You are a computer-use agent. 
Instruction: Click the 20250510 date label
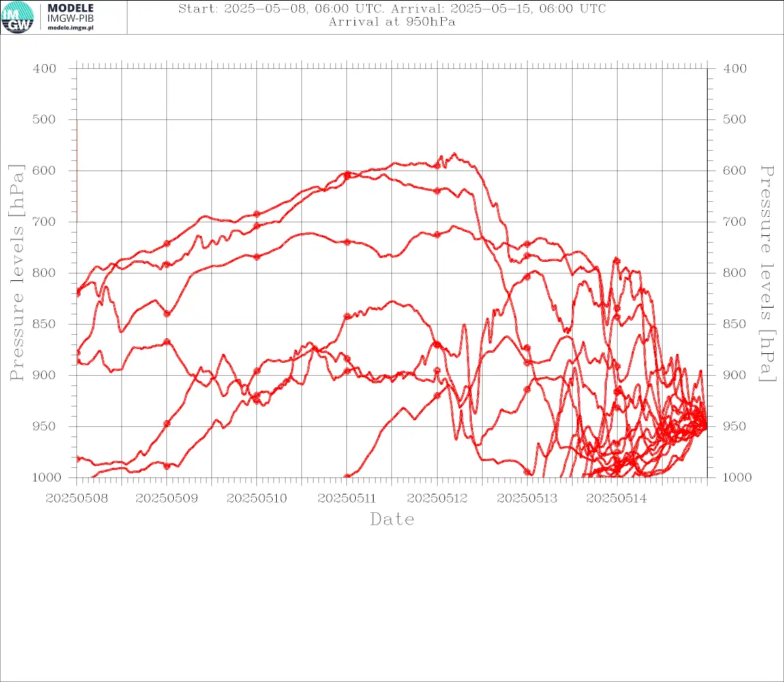pyautogui.click(x=256, y=499)
